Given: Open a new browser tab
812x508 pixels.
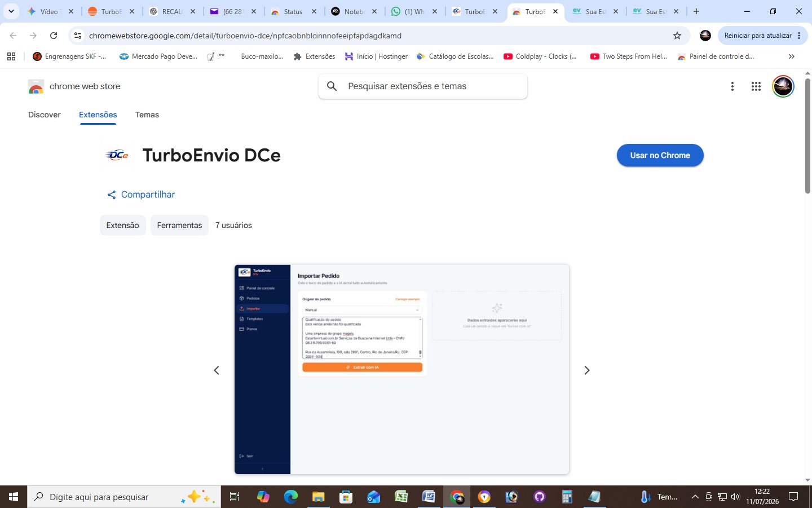Looking at the screenshot, I should [x=696, y=11].
